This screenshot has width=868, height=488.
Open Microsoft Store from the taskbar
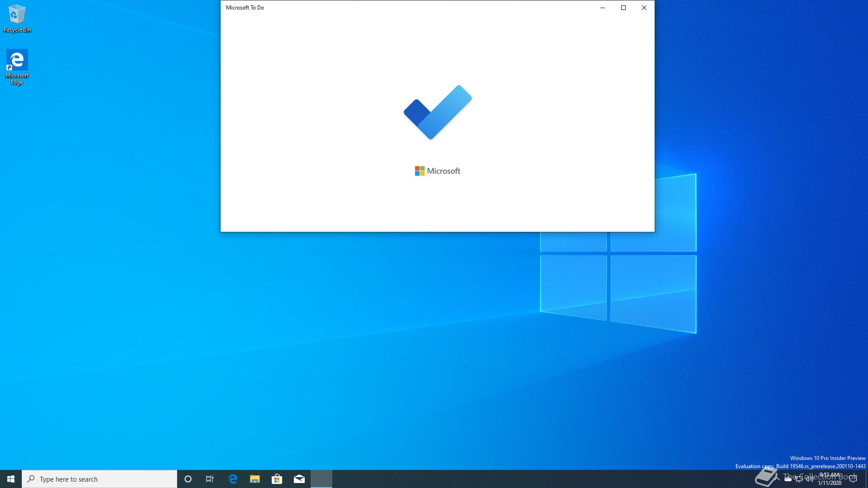(277, 479)
